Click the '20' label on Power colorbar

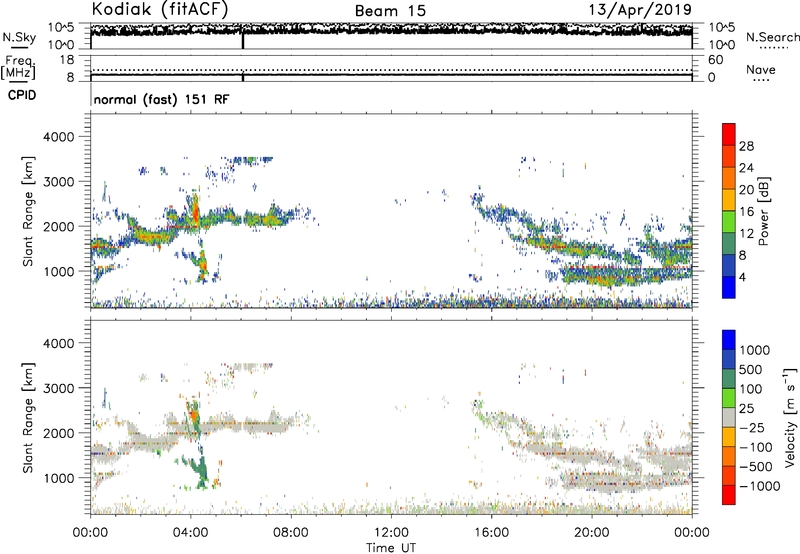click(x=746, y=190)
